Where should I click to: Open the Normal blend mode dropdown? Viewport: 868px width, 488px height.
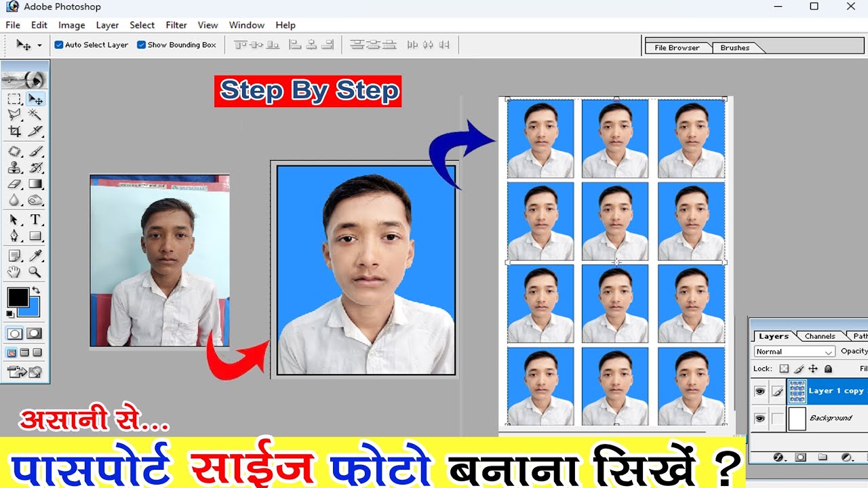[x=794, y=352]
